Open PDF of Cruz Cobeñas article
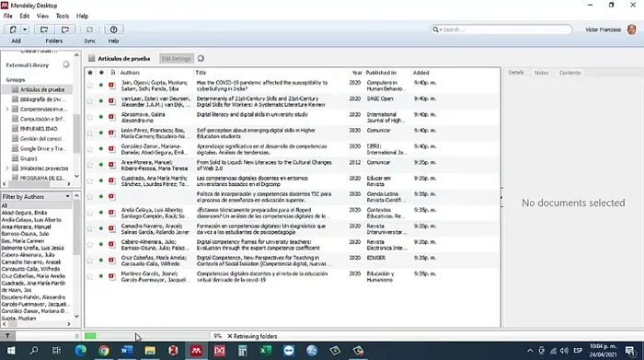Viewport: 644px width, 360px height. pos(111,261)
